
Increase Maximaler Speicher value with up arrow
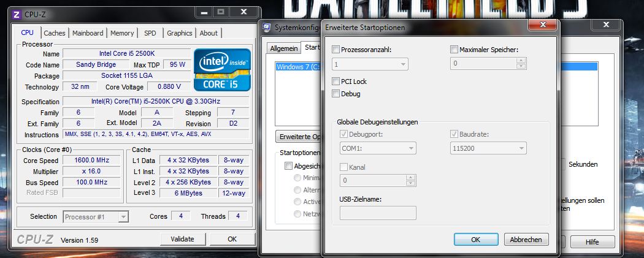pos(521,61)
